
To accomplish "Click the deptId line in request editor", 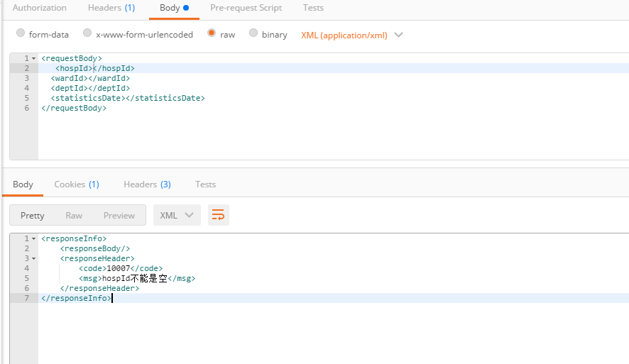I will pos(90,88).
